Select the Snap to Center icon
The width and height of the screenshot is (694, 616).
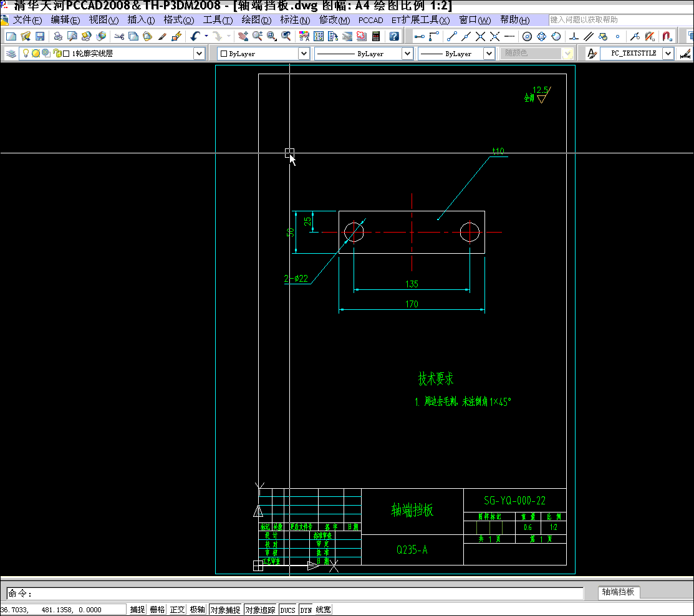click(x=527, y=36)
